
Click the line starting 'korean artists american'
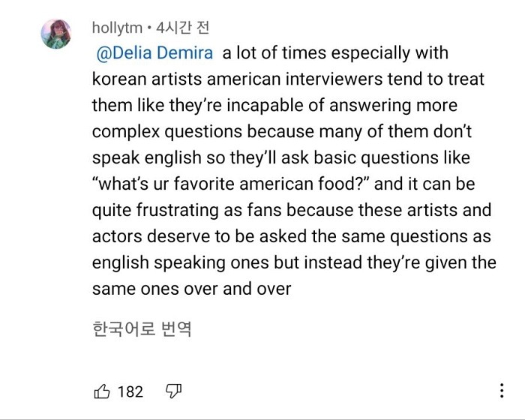click(288, 79)
